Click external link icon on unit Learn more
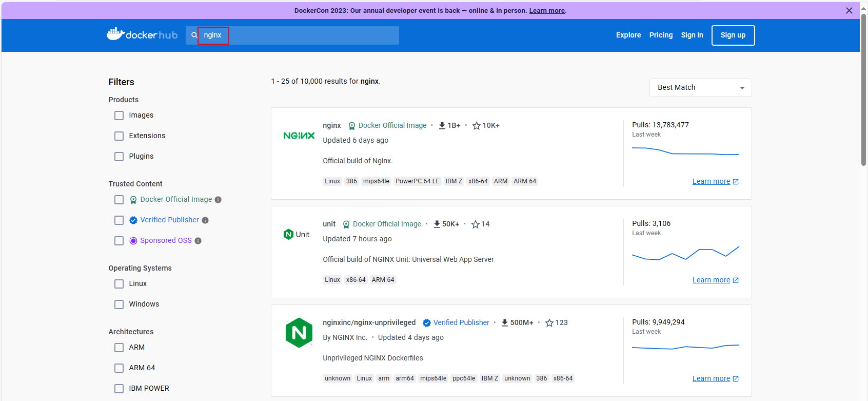The height and width of the screenshot is (401, 868). (736, 280)
